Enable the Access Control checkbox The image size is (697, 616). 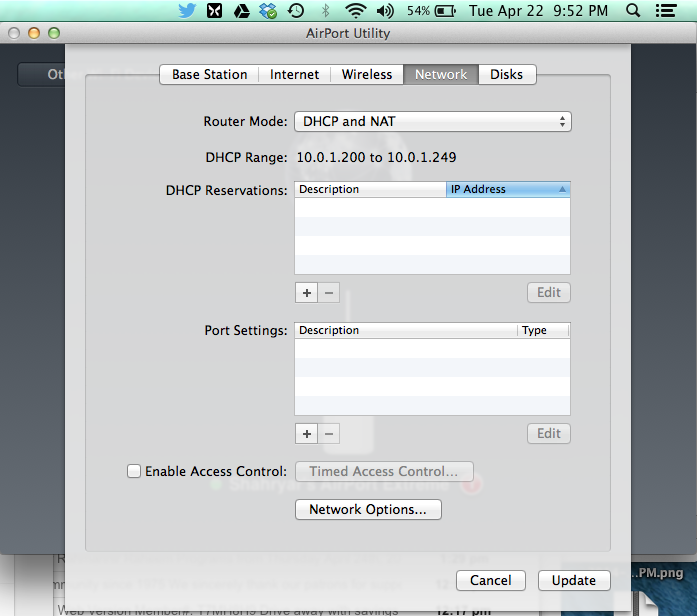tap(134, 471)
